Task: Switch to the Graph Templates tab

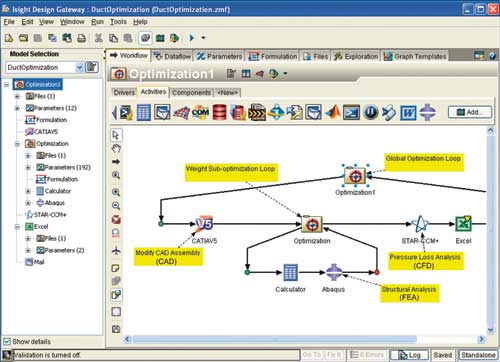Action: 415,56
